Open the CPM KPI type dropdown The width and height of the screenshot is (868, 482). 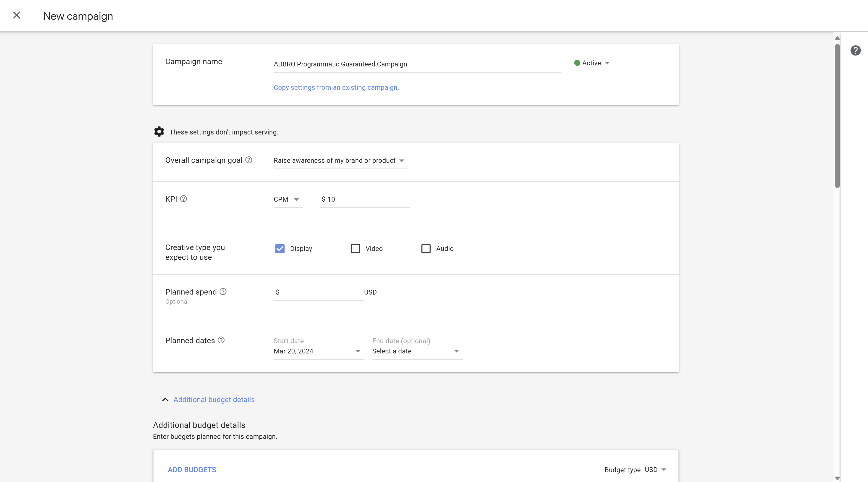pyautogui.click(x=297, y=200)
